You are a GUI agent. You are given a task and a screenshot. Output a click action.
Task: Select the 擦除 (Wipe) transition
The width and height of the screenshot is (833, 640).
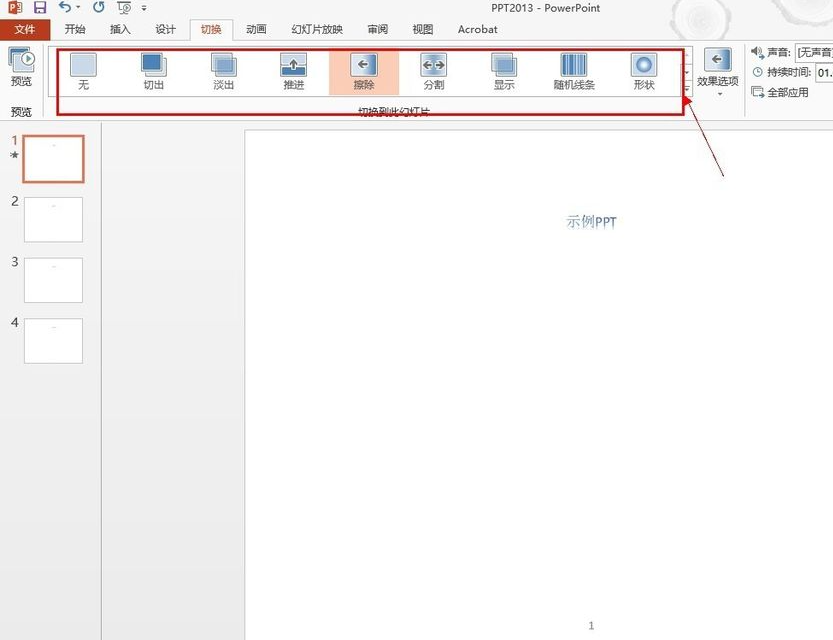[363, 72]
